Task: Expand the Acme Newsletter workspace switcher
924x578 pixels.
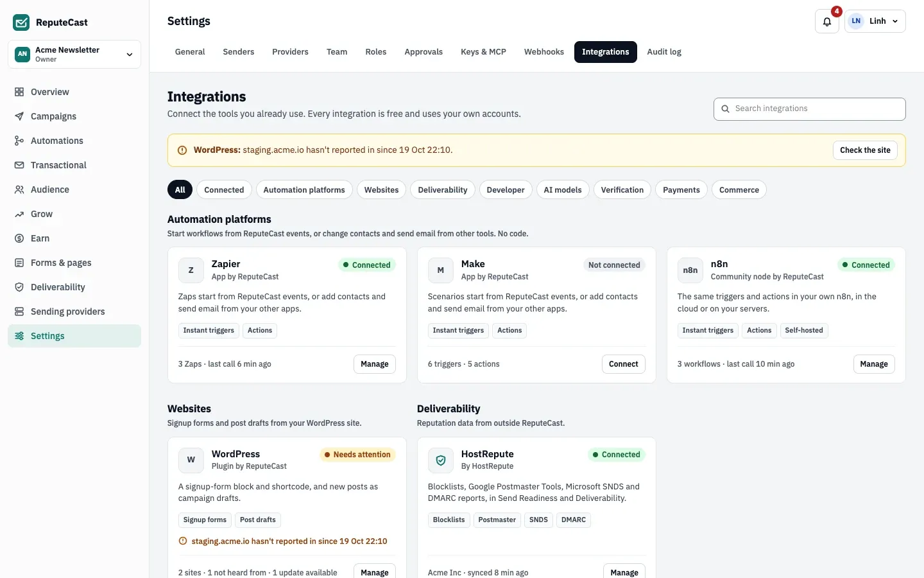Action: pyautogui.click(x=74, y=55)
